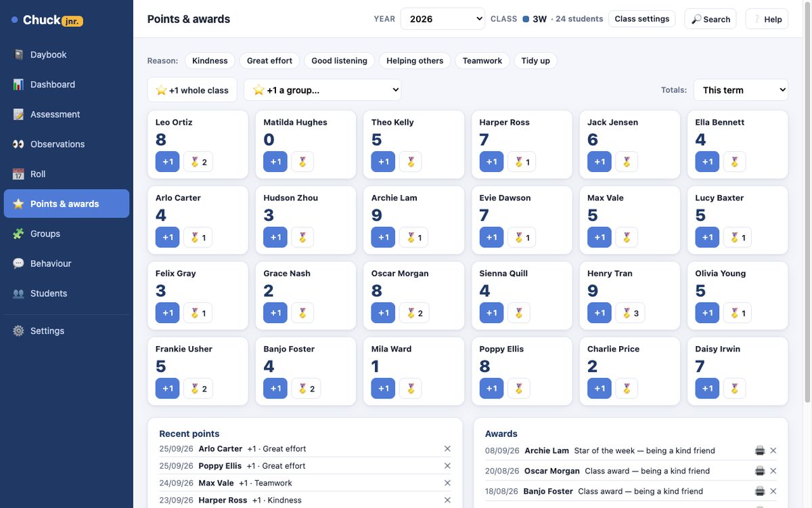Expand the +1 a group dropdown
Screen dimensions: 812x508
pyautogui.click(x=323, y=90)
